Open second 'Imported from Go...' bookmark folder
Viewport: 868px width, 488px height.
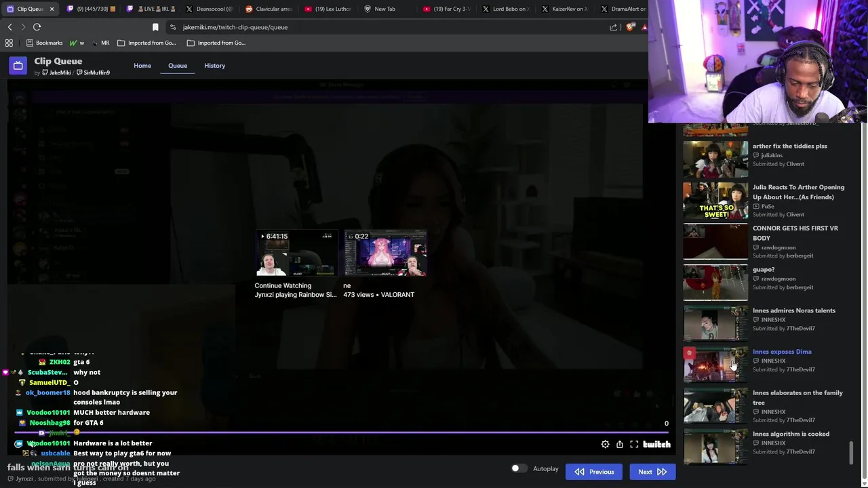(216, 43)
